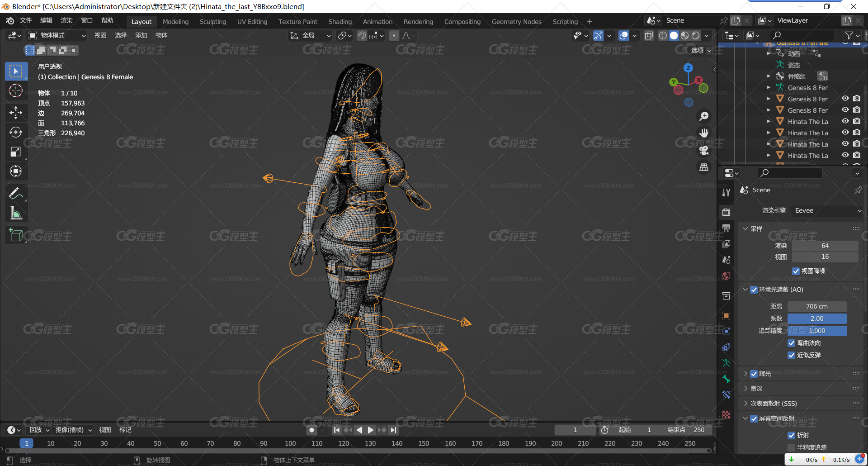
Task: Open the 渲染 menu
Action: (66, 21)
